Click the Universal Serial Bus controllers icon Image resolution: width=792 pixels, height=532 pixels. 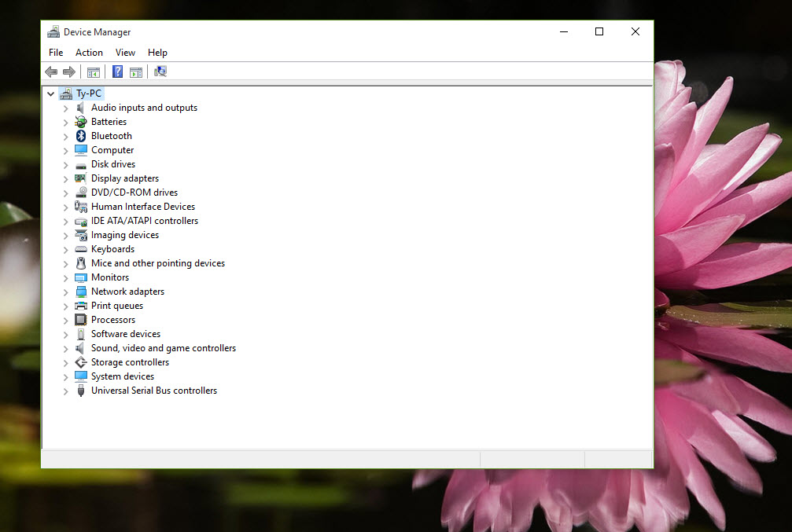(80, 391)
